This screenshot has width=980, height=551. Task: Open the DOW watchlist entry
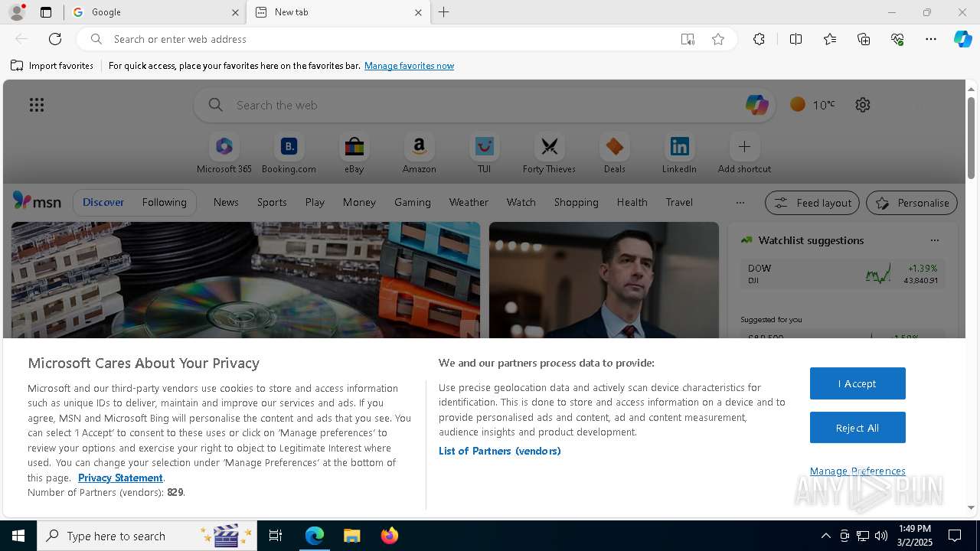[842, 274]
